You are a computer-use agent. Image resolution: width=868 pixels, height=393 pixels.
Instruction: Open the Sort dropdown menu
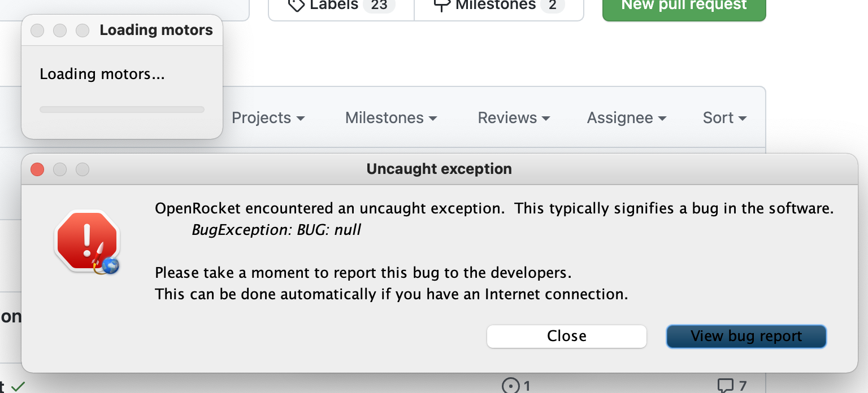coord(724,117)
